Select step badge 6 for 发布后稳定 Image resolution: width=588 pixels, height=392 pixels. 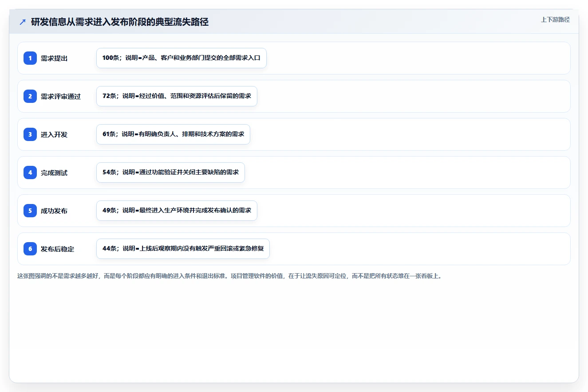[x=30, y=249]
